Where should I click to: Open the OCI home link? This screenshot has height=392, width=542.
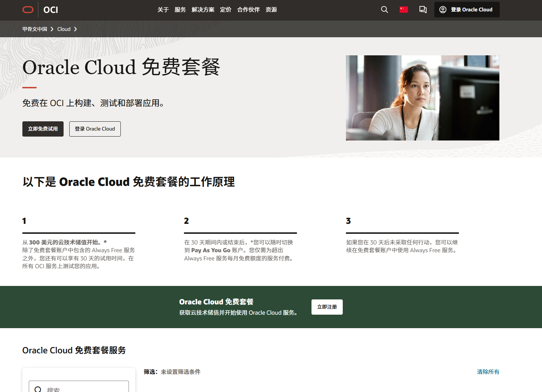(x=51, y=10)
